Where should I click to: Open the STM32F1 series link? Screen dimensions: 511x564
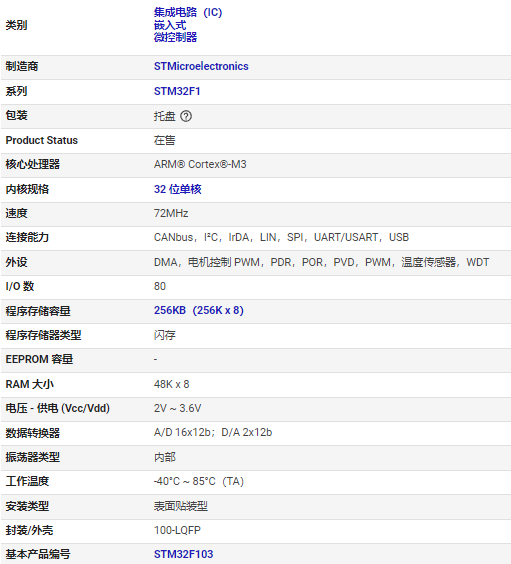point(177,91)
